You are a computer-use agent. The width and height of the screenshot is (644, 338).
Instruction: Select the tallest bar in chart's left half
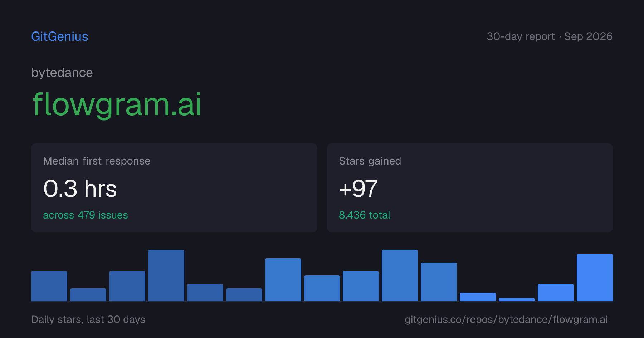(166, 275)
